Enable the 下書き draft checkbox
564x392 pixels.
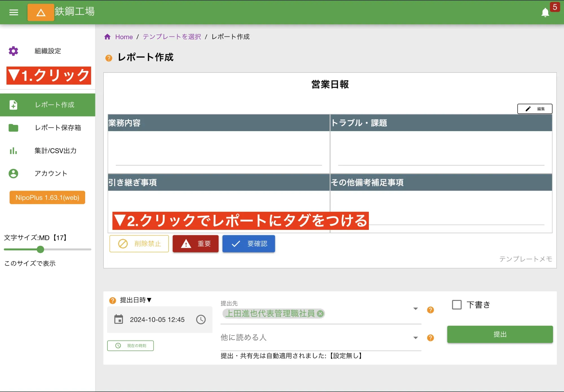pyautogui.click(x=456, y=305)
